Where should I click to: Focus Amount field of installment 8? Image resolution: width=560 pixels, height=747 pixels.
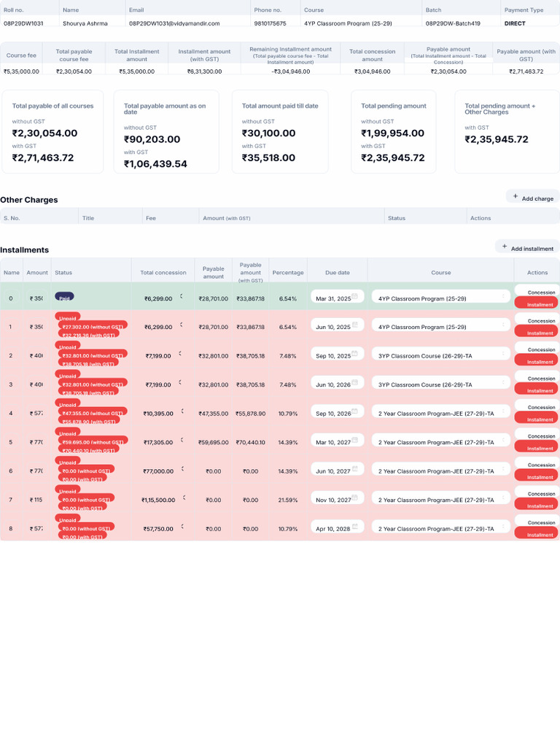coord(36,529)
